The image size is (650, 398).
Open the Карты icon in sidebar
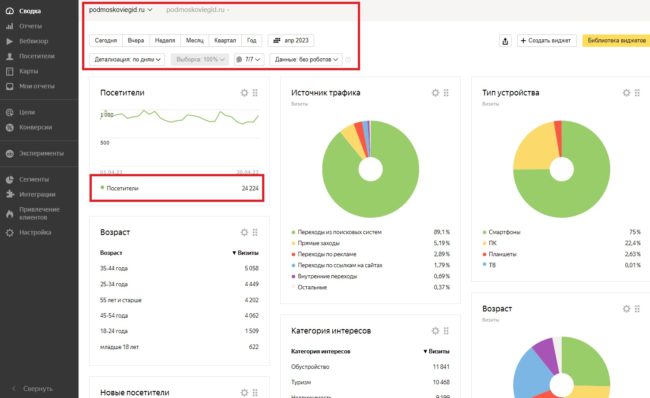(x=10, y=71)
